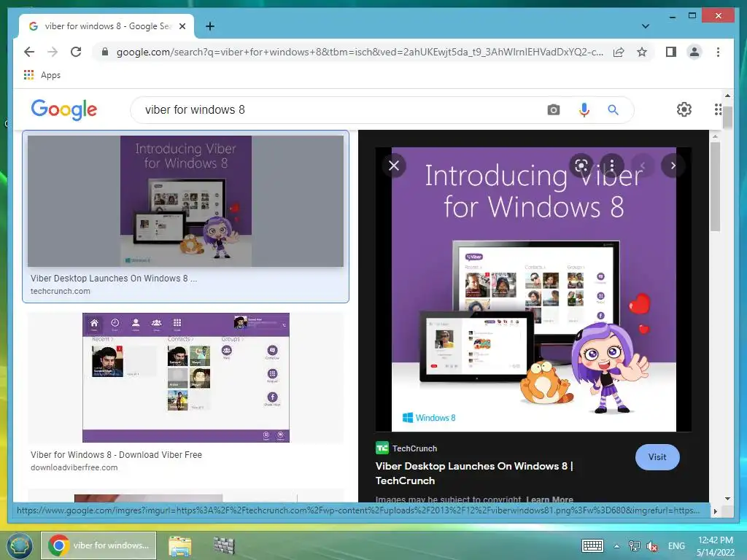The width and height of the screenshot is (747, 560).
Task: Open Google quick settings gear
Action: click(x=684, y=109)
